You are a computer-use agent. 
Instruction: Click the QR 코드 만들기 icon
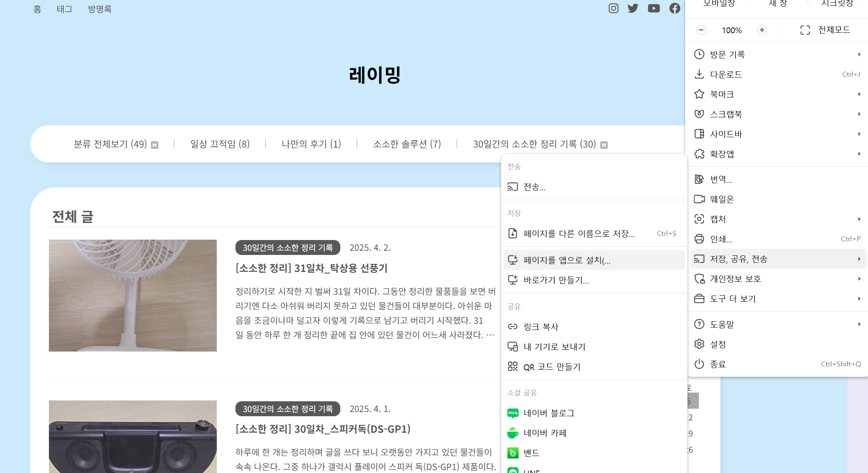tap(513, 366)
